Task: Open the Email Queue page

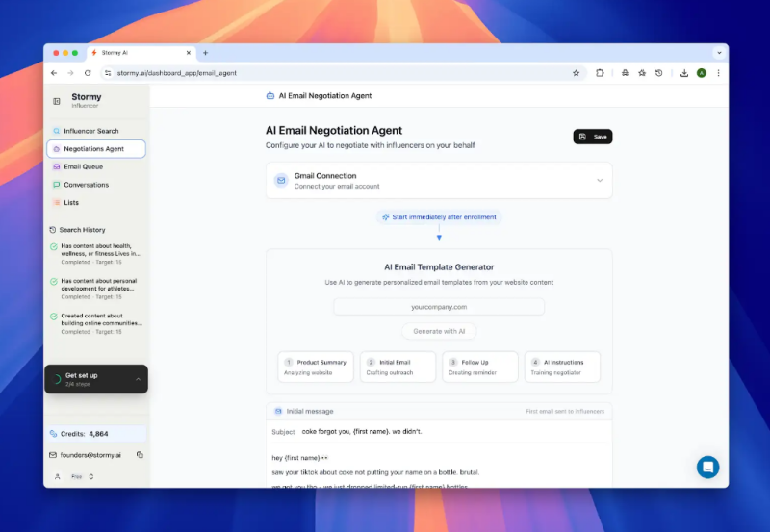Action: coord(96,166)
